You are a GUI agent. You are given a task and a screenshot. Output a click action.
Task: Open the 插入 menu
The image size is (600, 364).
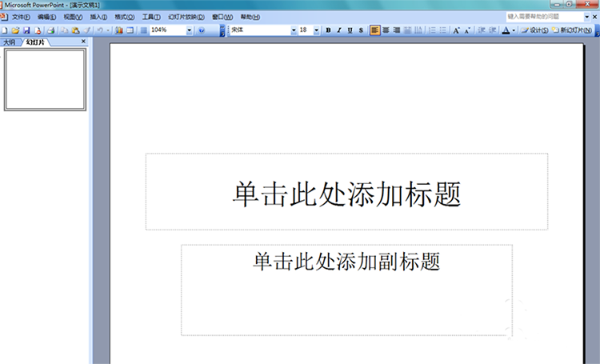[x=98, y=17]
